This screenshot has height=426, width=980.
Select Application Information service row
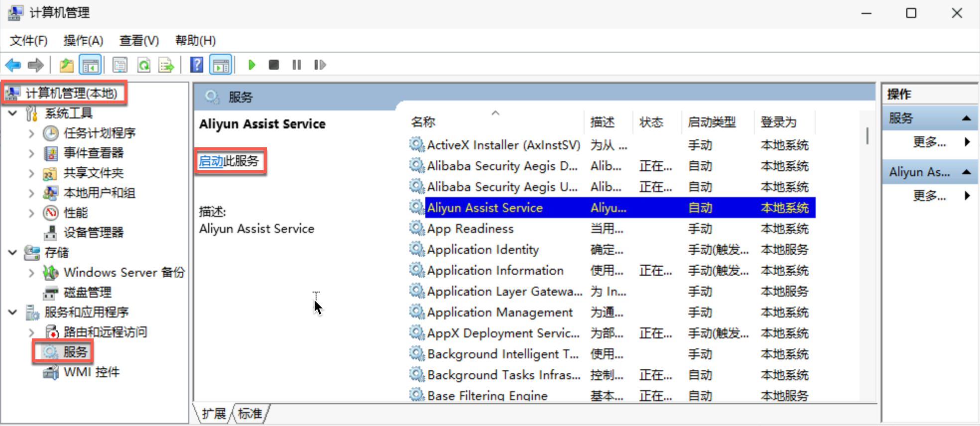click(612, 270)
